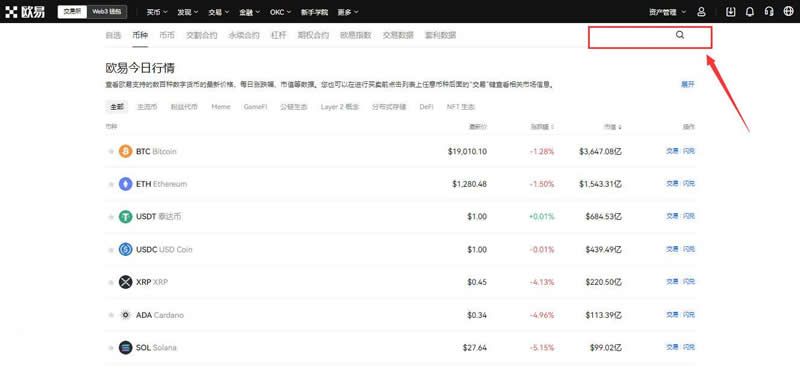Screen dimensions: 800x368
Task: Click 闪兑 link in ADA row
Action: coord(689,315)
